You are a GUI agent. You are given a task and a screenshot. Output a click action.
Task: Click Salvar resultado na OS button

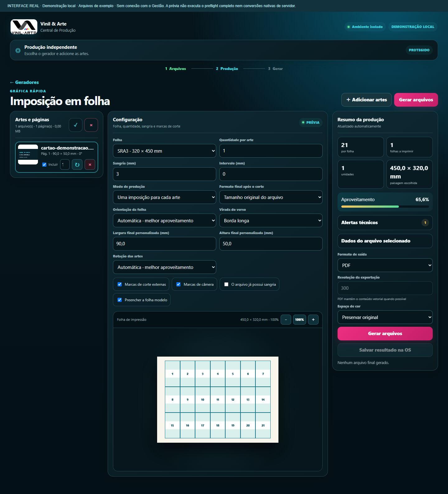[385, 350]
